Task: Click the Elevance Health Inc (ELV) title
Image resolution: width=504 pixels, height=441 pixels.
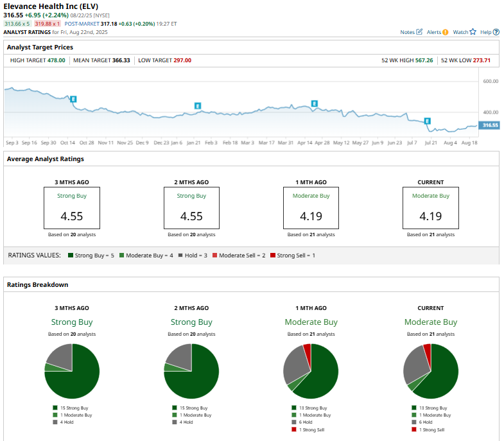Action: 51,6
